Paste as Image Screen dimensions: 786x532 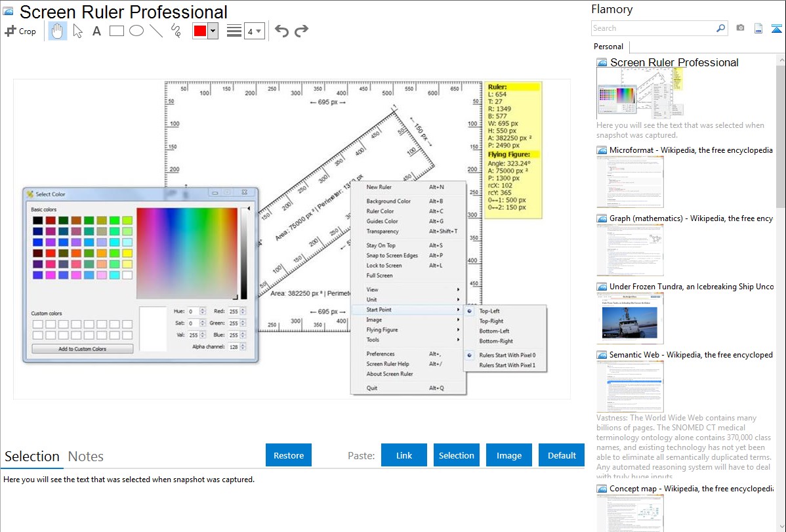(508, 455)
